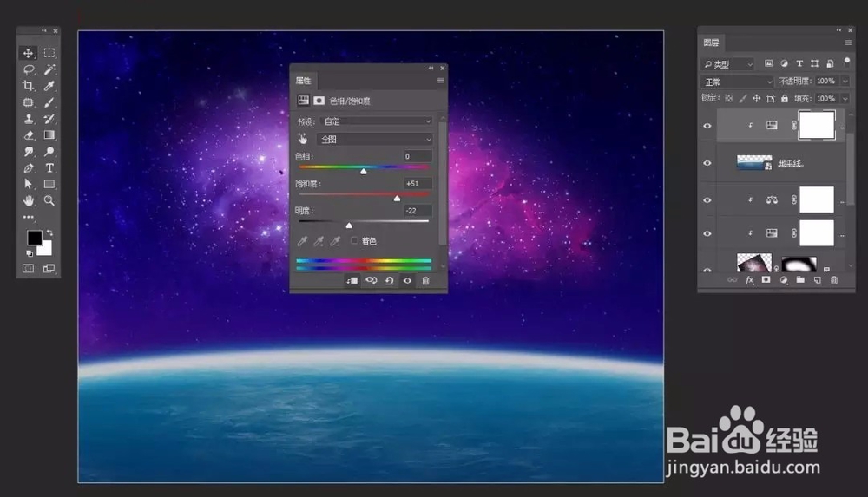Viewport: 868px width, 497px height.
Task: Click the 饱和度 saturation slider handle
Action: pos(397,198)
